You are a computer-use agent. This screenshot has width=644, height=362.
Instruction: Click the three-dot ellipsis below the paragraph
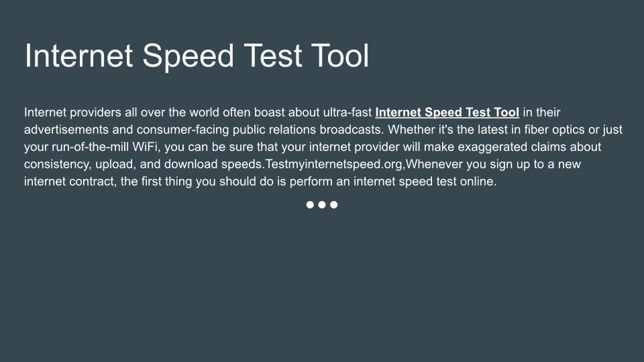[x=322, y=205]
